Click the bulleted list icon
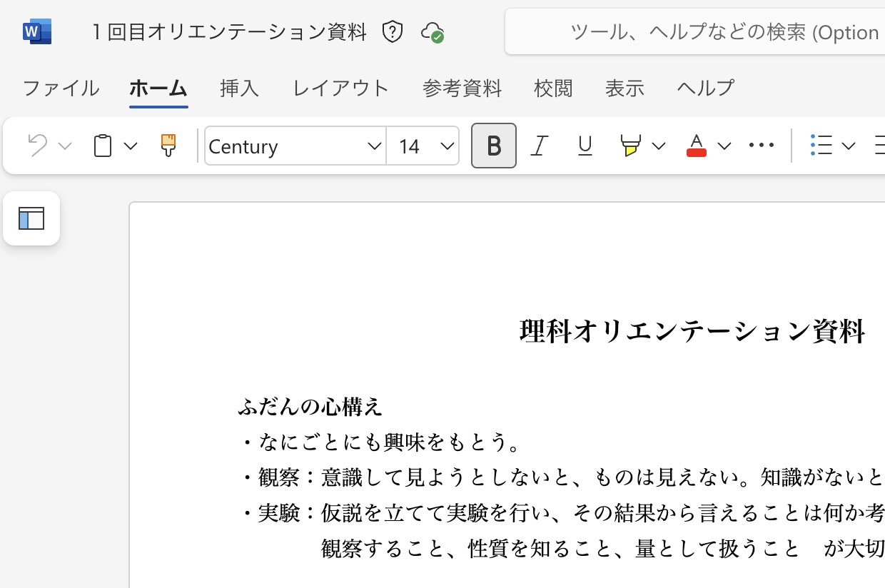885x588 pixels. click(821, 146)
